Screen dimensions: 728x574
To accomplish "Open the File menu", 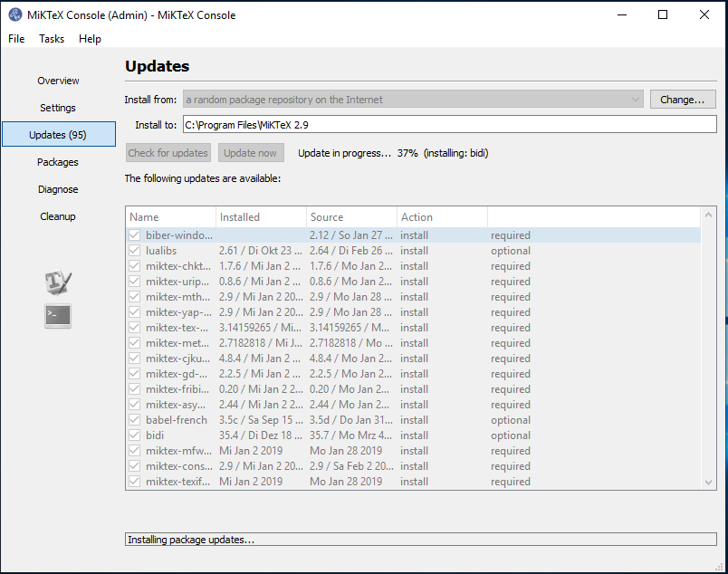I will [16, 39].
